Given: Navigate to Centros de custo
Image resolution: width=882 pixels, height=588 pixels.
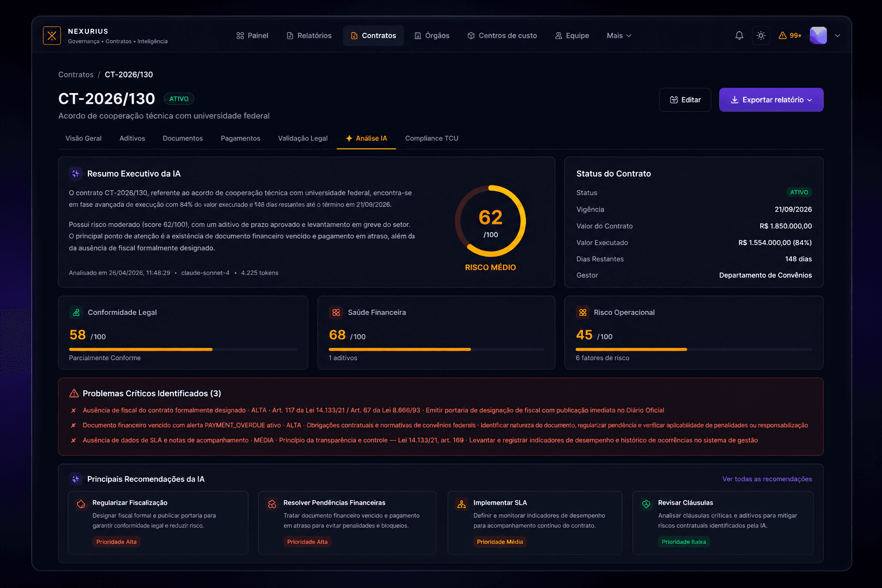Looking at the screenshot, I should (502, 36).
